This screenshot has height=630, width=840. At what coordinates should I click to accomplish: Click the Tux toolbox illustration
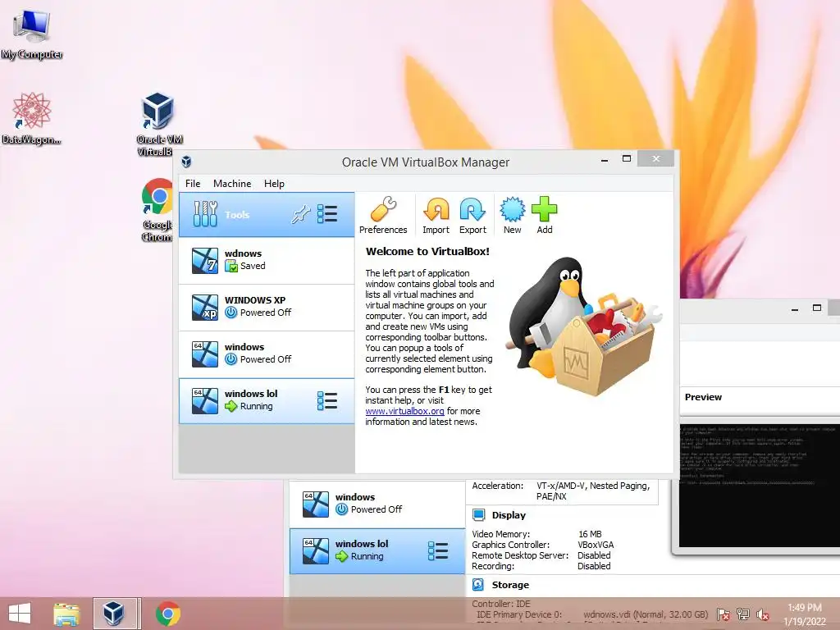point(584,326)
